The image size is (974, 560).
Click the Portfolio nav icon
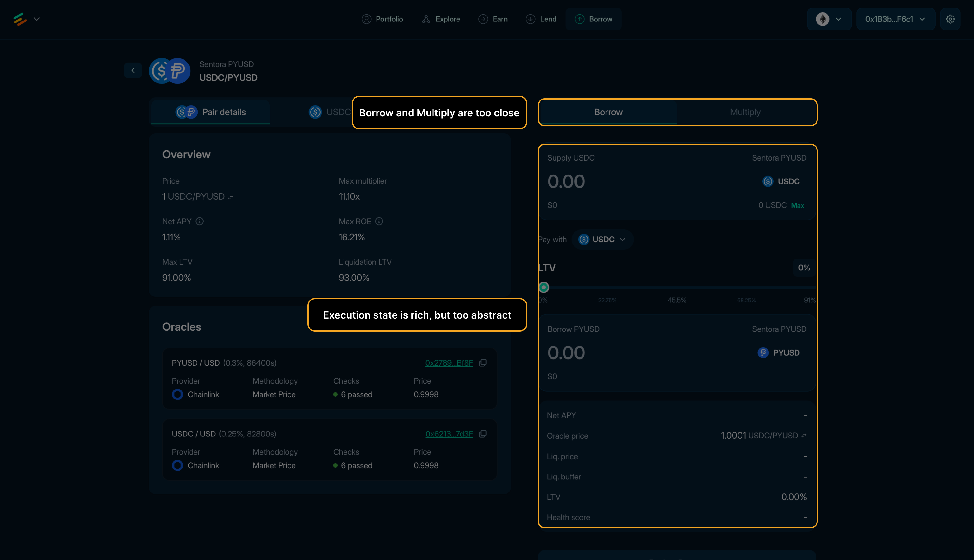366,19
